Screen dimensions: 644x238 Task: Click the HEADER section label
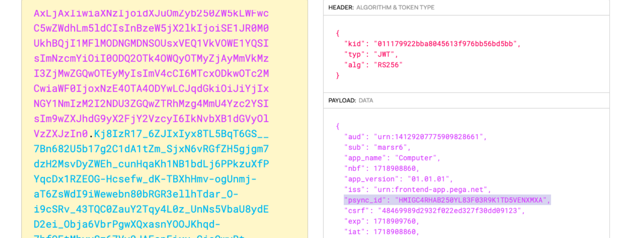[340, 8]
